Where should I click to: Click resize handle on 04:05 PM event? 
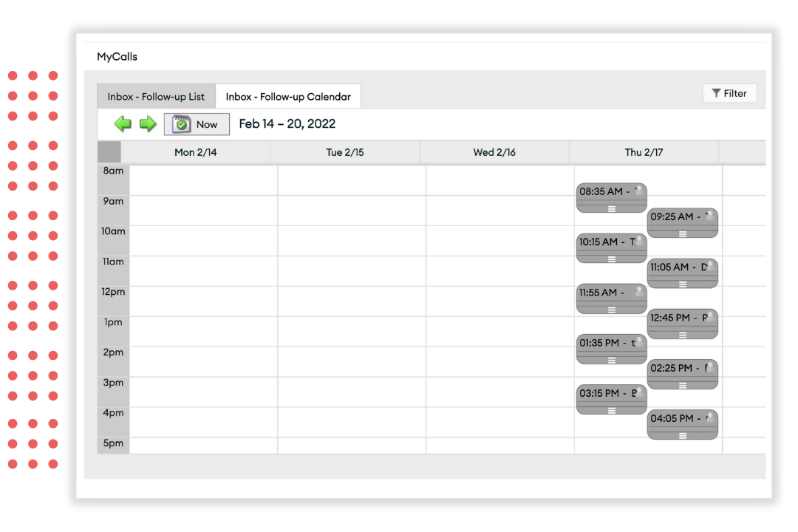pyautogui.click(x=683, y=435)
